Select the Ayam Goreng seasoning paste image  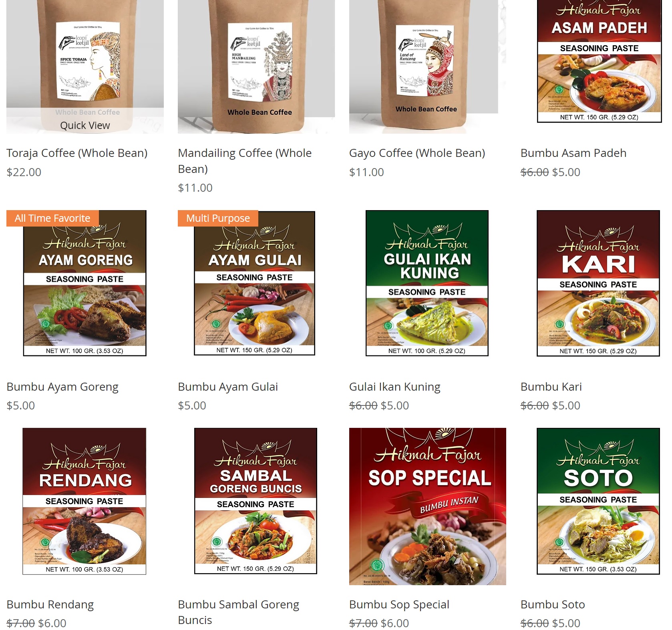click(85, 283)
